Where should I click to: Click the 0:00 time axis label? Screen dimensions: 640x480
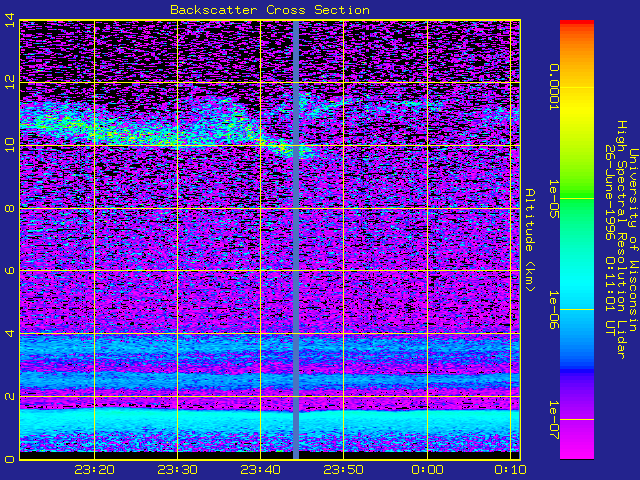point(427,470)
